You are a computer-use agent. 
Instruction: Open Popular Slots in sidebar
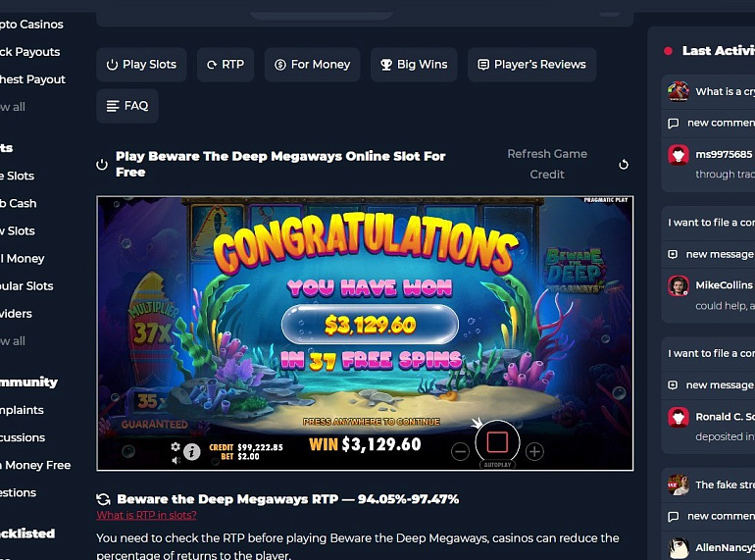26,286
